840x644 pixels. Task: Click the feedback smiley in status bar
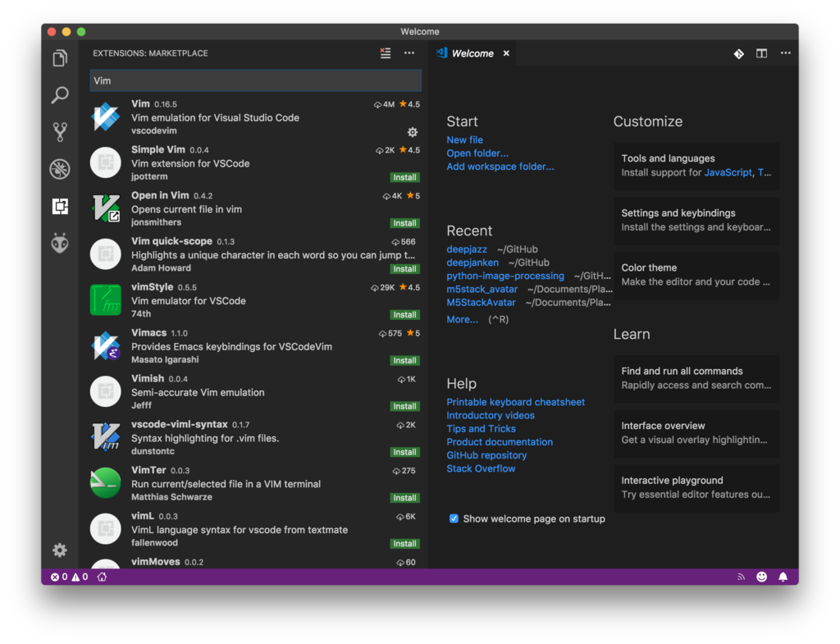(762, 577)
